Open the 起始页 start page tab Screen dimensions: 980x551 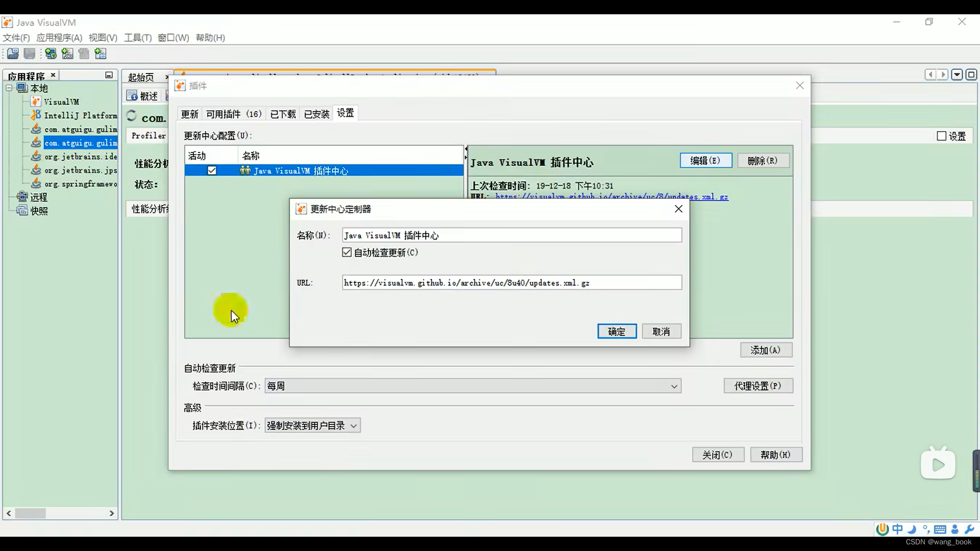tap(141, 77)
